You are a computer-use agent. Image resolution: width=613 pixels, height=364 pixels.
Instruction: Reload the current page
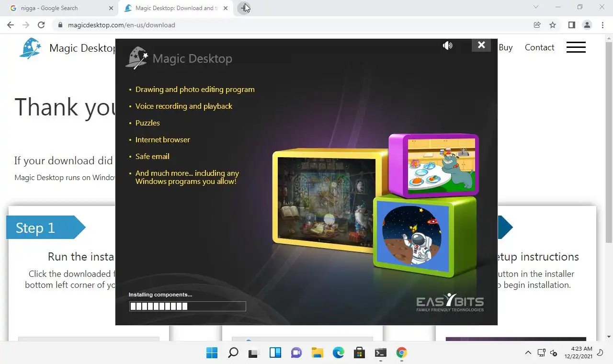(x=41, y=25)
